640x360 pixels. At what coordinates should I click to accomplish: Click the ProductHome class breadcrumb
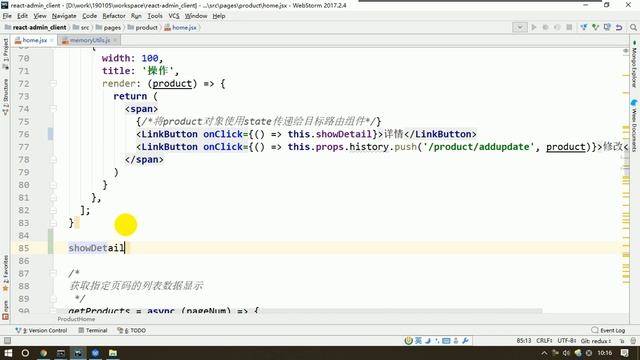tap(76, 319)
